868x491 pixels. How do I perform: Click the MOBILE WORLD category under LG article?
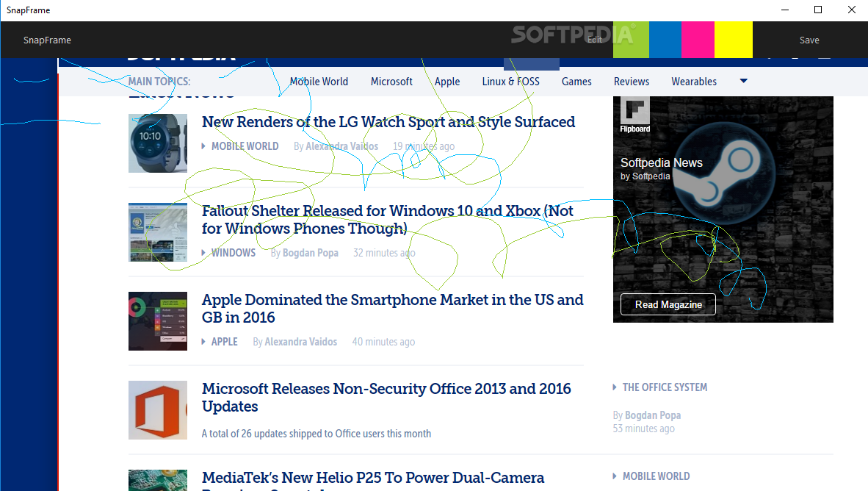[245, 146]
